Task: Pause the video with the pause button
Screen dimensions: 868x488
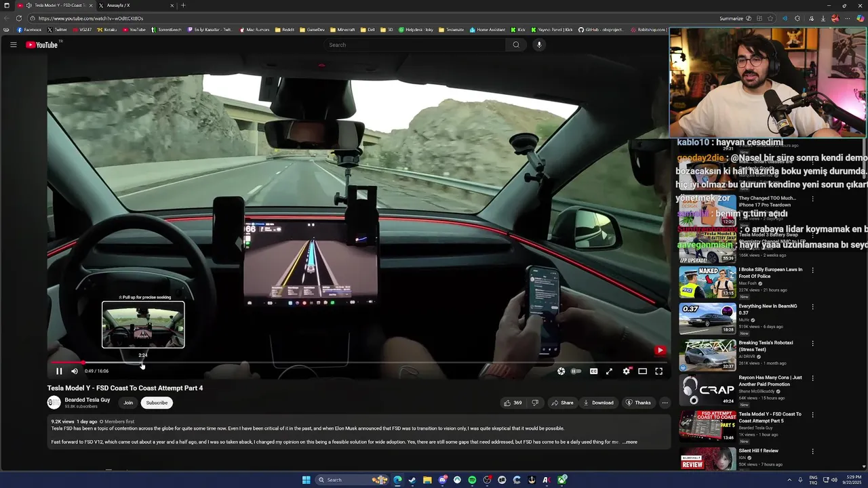Action: pyautogui.click(x=59, y=371)
